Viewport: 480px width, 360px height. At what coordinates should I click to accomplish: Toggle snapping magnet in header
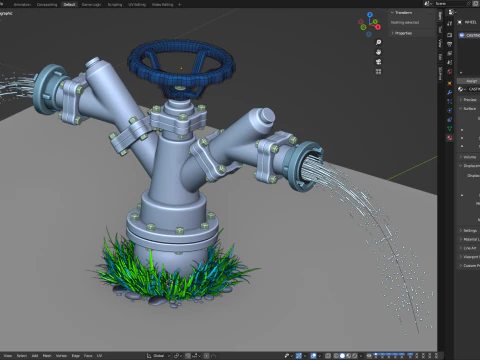click(188, 356)
